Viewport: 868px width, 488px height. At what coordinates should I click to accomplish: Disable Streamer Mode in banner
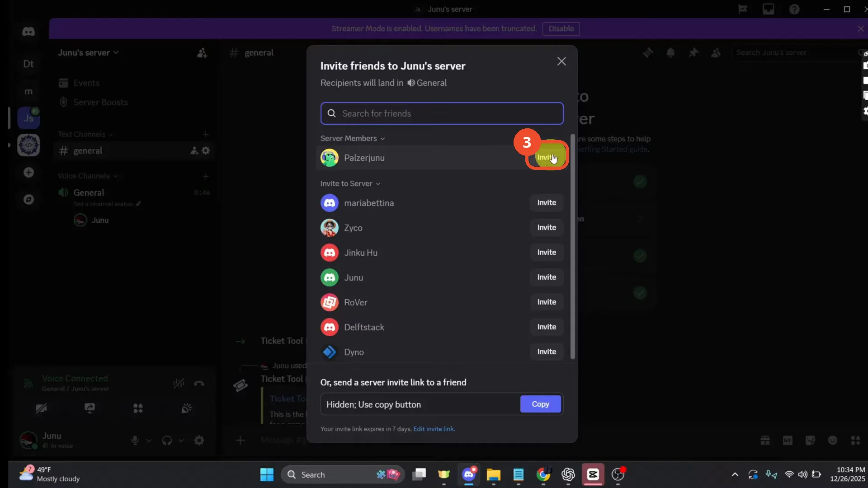(x=561, y=28)
